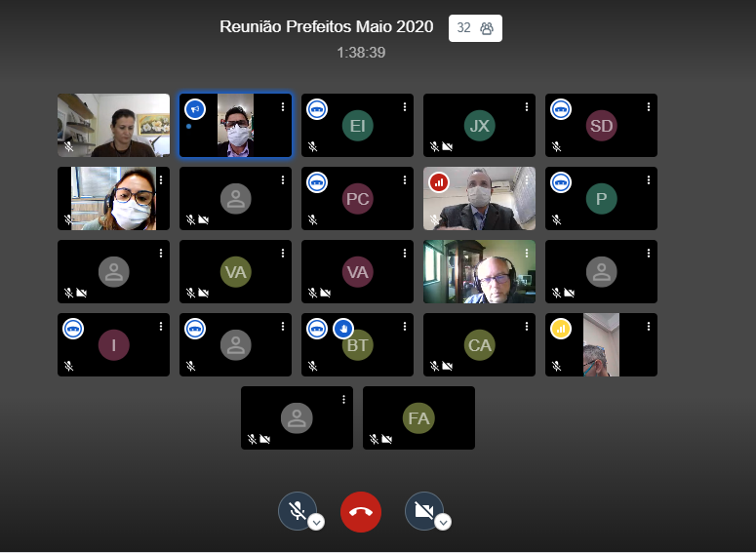Click the blue megaphone icon on active speaker

point(195,109)
